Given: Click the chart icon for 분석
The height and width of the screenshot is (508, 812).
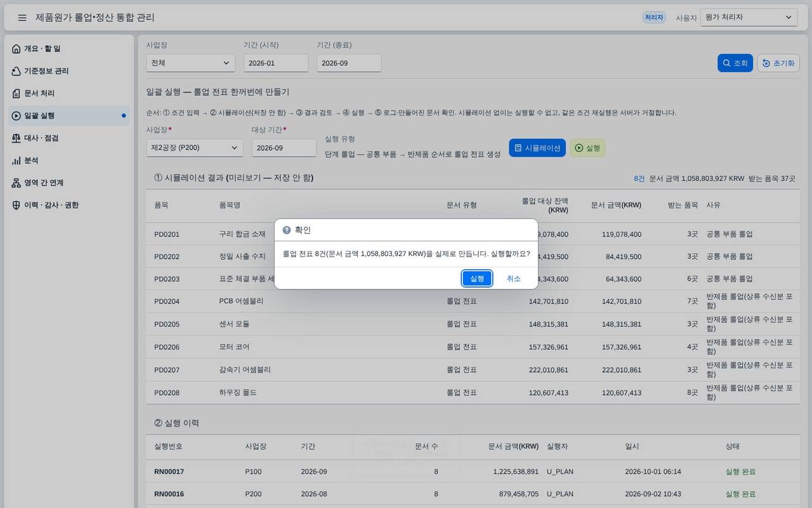Looking at the screenshot, I should 16,161.
